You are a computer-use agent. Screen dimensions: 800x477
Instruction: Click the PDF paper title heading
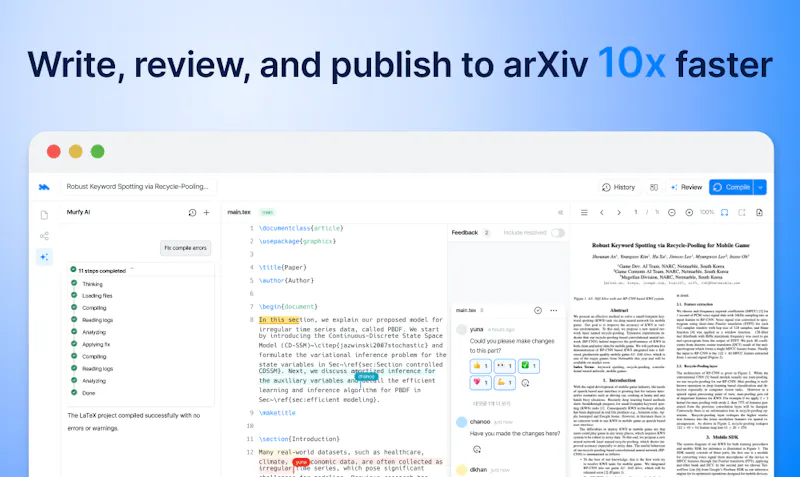(x=670, y=245)
